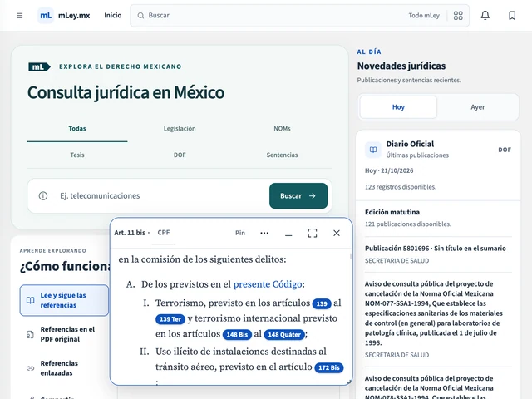Open article reference badge 148 Bis
The width and height of the screenshot is (532, 399).
237,334
